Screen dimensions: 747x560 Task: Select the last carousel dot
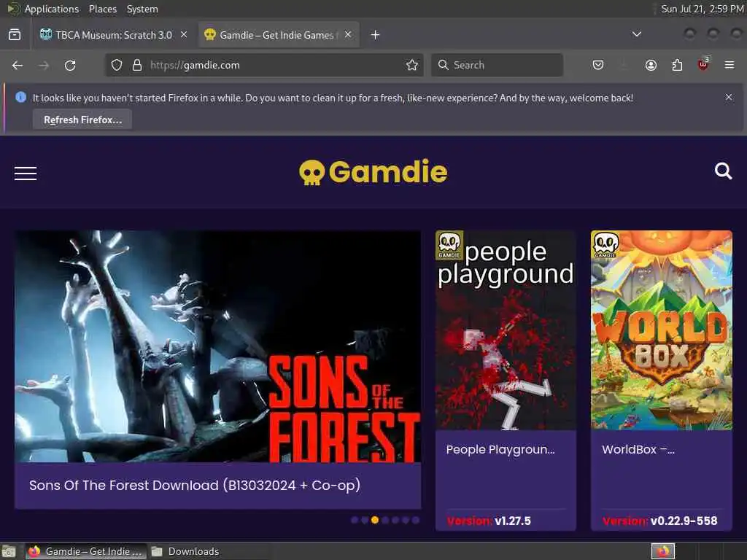tap(416, 520)
